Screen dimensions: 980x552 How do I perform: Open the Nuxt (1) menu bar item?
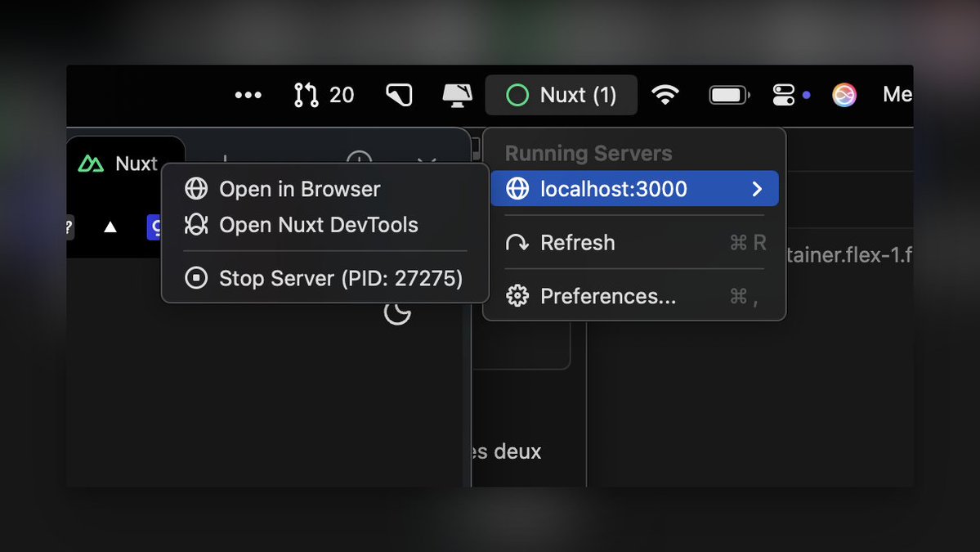(561, 95)
